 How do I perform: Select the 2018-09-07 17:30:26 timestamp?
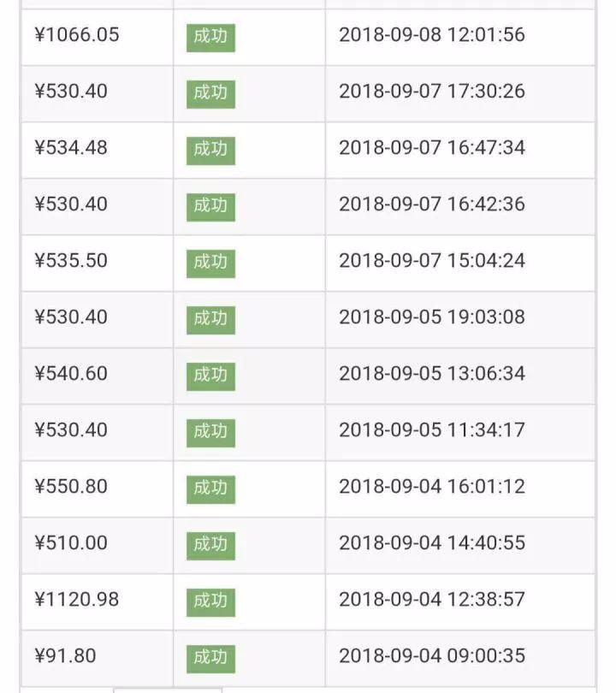point(432,91)
